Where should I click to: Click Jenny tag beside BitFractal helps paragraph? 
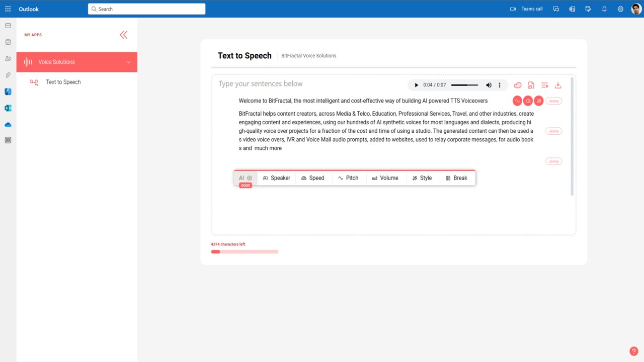click(x=554, y=131)
